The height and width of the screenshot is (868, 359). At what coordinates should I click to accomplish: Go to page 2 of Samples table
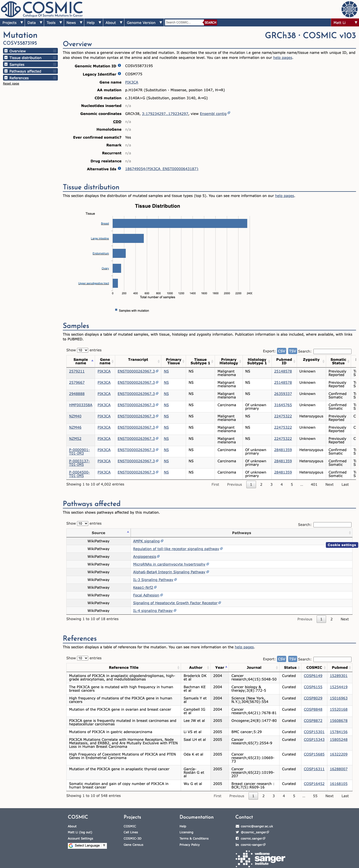(261, 484)
